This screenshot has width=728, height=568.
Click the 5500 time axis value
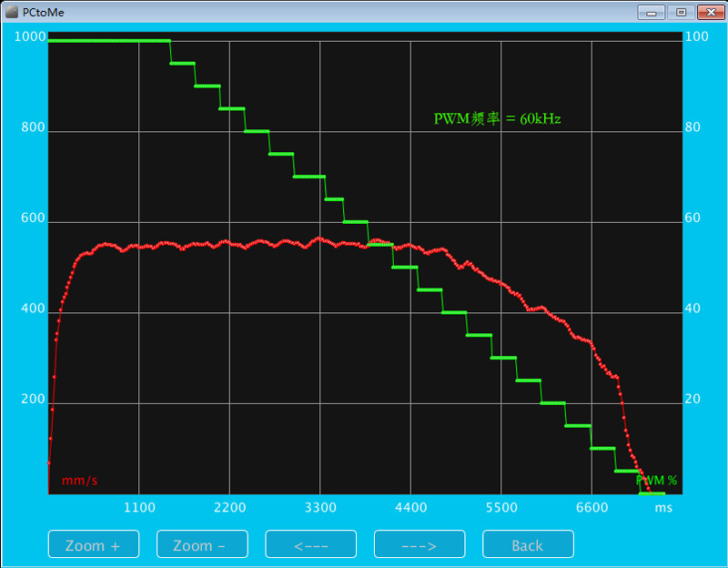(x=501, y=507)
